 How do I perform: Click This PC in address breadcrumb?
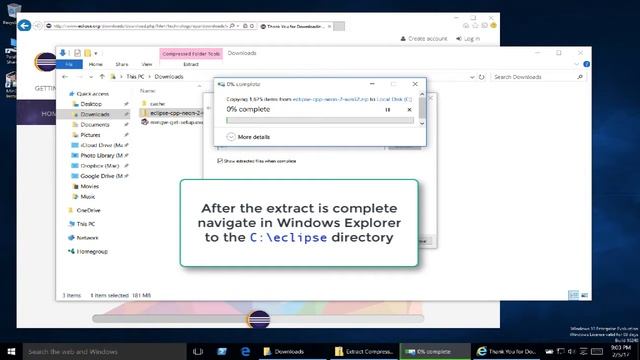pos(135,77)
